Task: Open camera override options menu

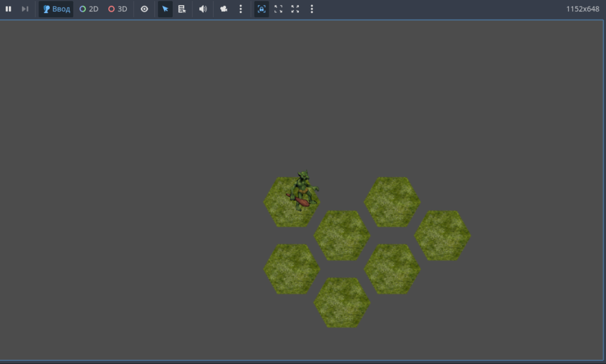Action: [x=241, y=9]
